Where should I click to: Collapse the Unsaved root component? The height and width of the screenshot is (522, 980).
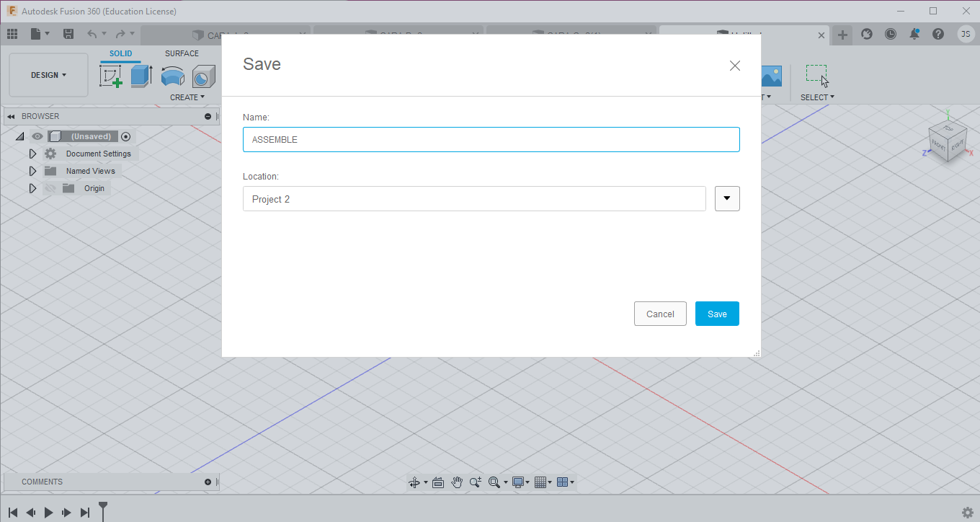tap(20, 136)
